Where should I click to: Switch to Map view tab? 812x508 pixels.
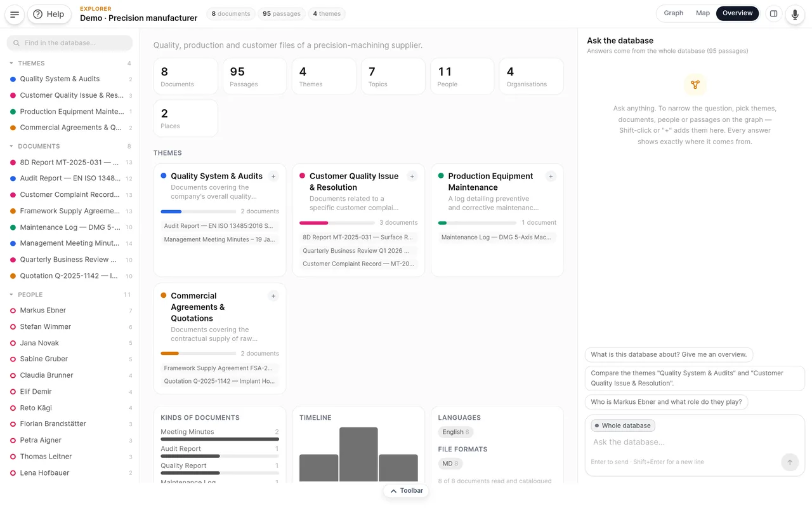coord(703,13)
